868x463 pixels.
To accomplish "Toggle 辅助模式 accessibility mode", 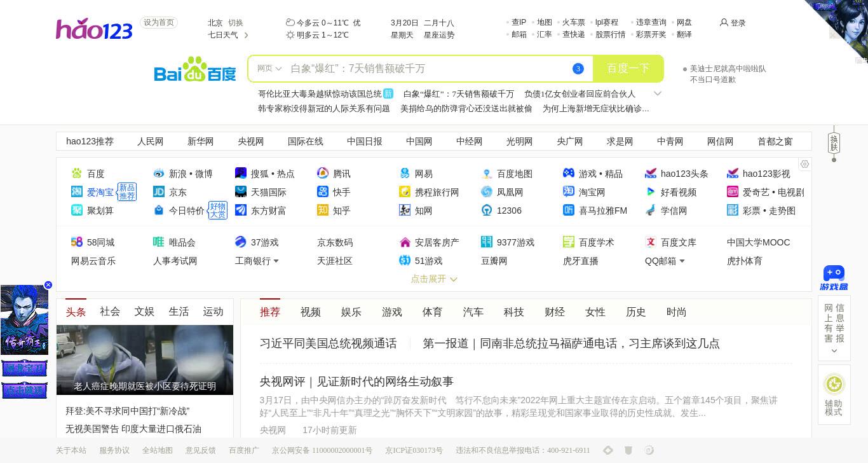I will tap(834, 394).
